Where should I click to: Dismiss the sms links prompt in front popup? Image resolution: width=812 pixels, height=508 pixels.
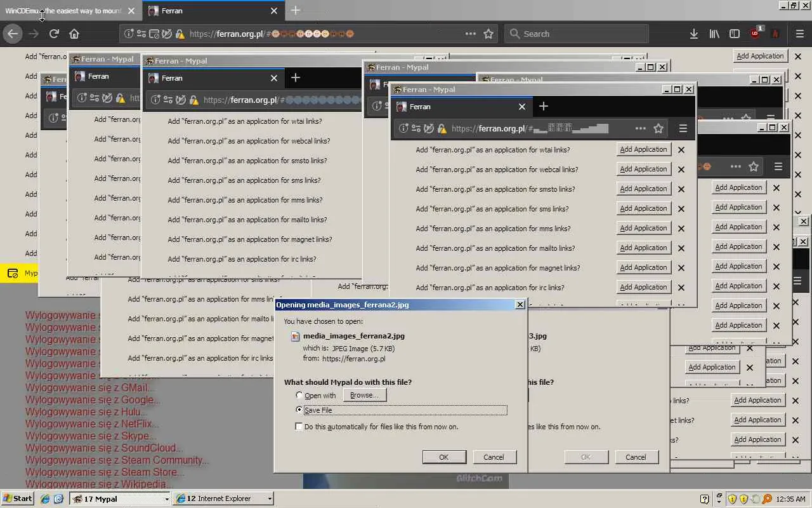(681, 209)
